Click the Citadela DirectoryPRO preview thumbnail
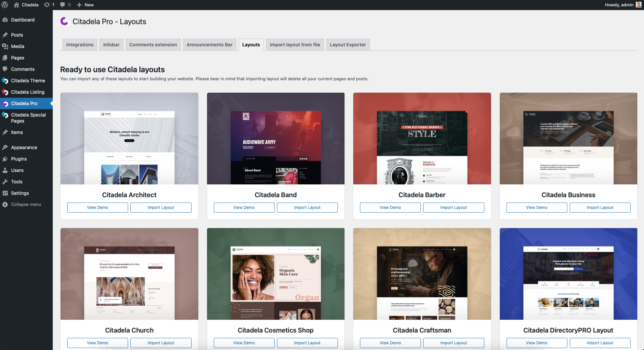This screenshot has width=644, height=350. click(568, 274)
